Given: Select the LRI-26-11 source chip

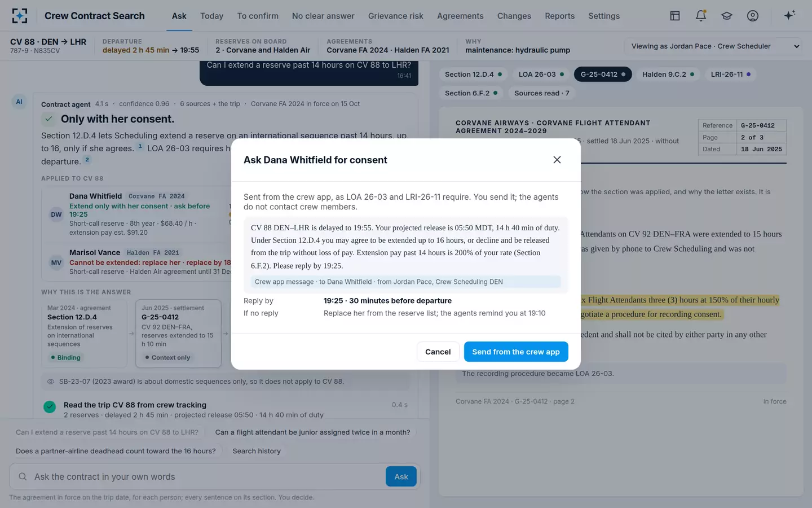Looking at the screenshot, I should (730, 74).
